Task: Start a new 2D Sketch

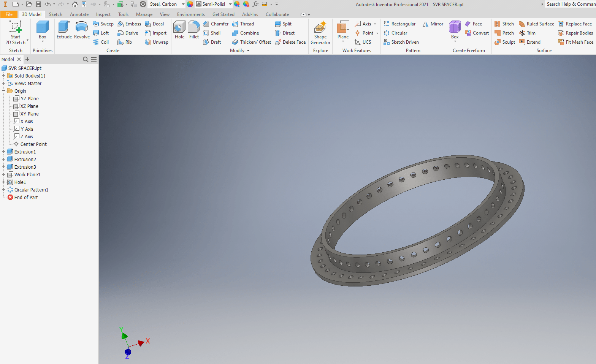Action: 16,32
